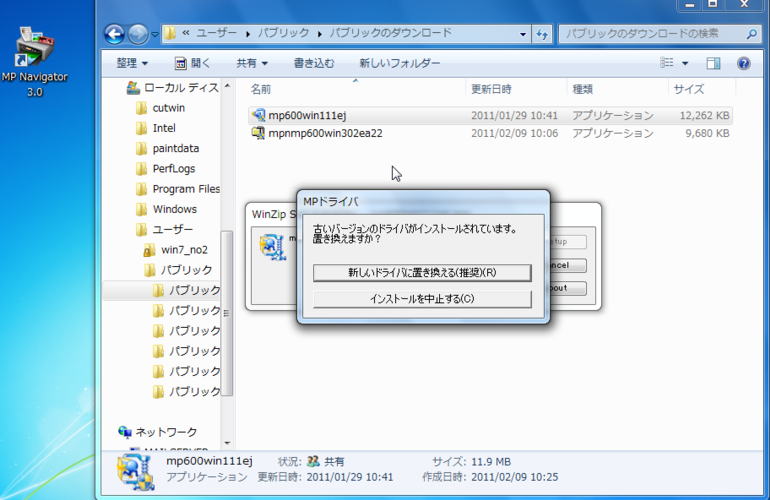Click the Explorer forward arrow button
Screen dimensions: 770x500
point(138,34)
